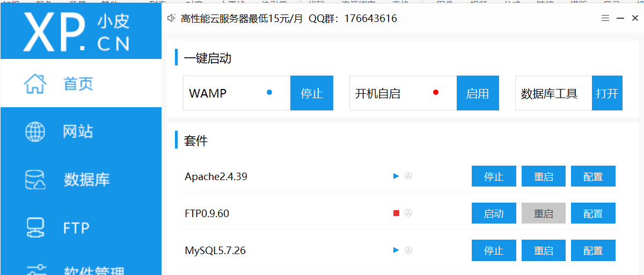
Task: Click the 套件 section heading
Action: (196, 141)
